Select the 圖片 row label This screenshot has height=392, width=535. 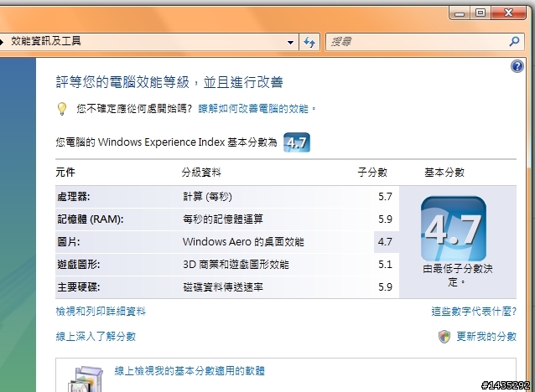click(69, 242)
